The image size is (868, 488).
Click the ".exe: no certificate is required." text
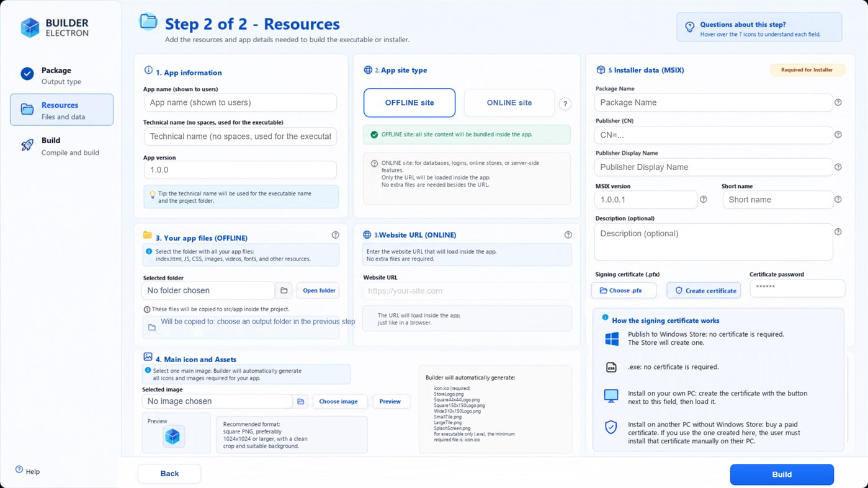[x=673, y=367]
